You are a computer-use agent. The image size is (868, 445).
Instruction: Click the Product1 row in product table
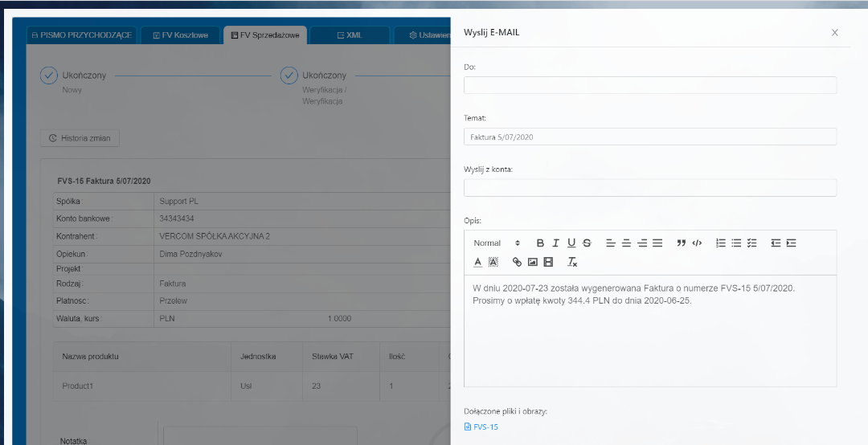click(252, 386)
